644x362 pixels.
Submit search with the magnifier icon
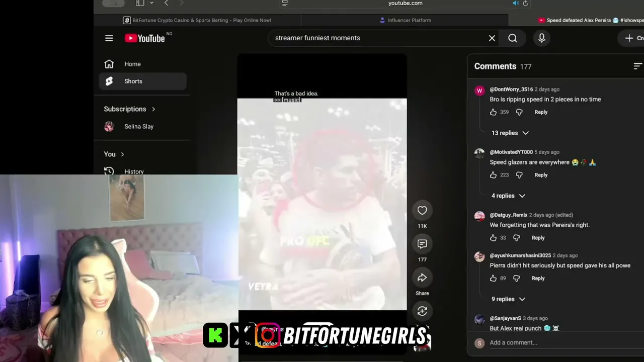tap(513, 38)
